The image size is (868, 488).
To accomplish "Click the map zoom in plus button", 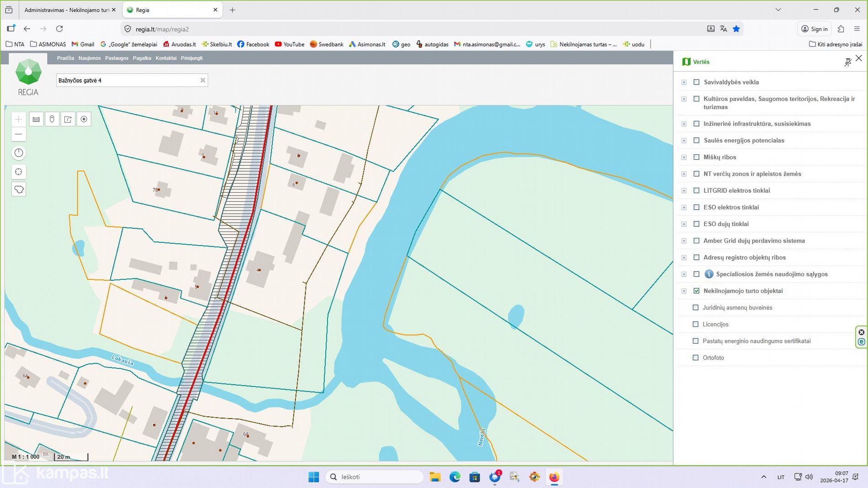I will (x=18, y=120).
